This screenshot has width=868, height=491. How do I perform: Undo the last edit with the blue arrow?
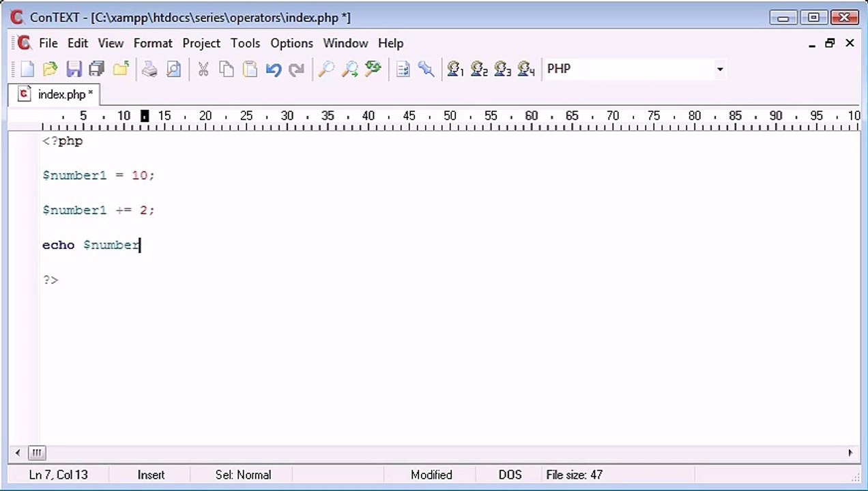274,69
